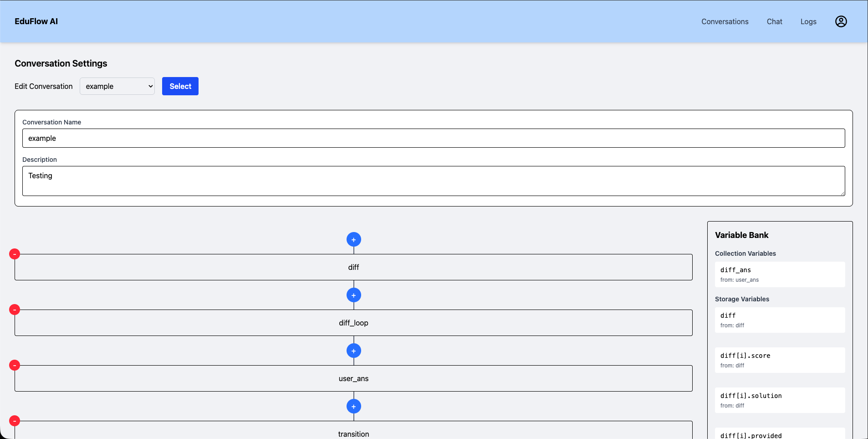
Task: Select the diff_ans collection variable
Action: click(780, 274)
